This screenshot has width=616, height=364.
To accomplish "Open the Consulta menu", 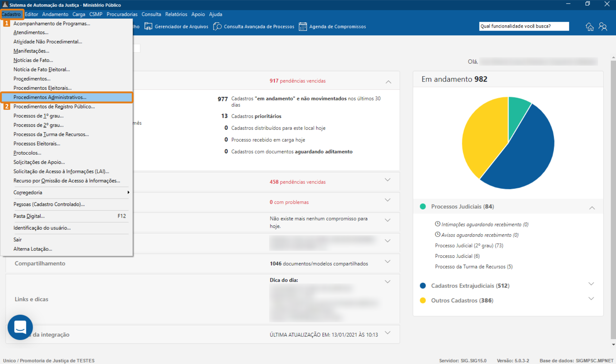I will pos(151,14).
